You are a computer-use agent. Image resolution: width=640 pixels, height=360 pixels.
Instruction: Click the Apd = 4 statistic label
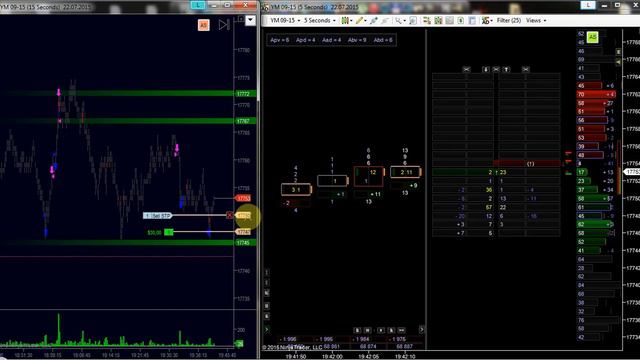(306, 40)
